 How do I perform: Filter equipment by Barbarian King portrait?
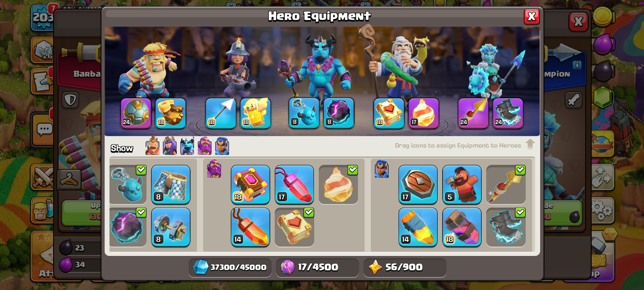[152, 146]
